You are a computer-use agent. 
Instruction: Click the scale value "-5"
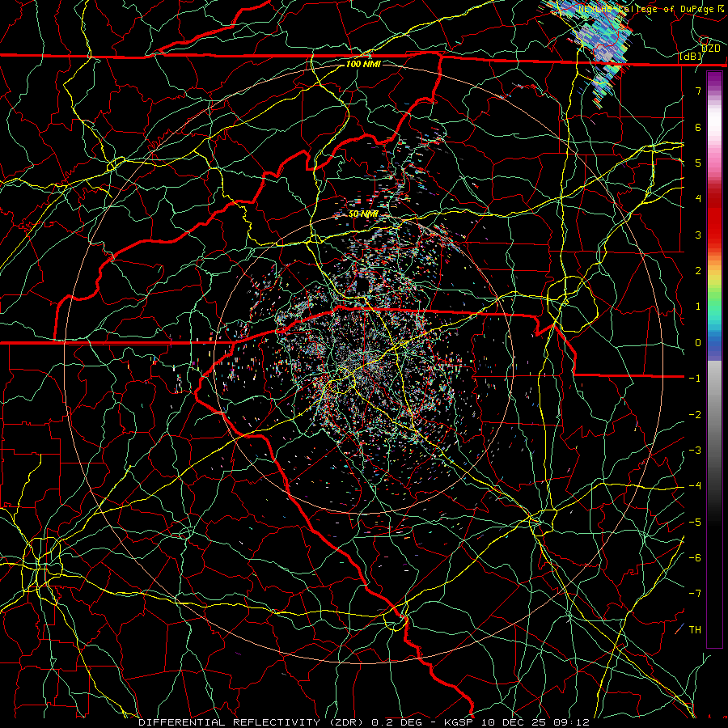695,523
